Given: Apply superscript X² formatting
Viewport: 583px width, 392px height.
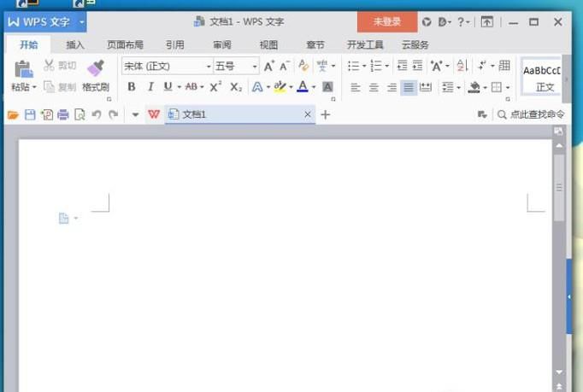Looking at the screenshot, I should [x=215, y=86].
